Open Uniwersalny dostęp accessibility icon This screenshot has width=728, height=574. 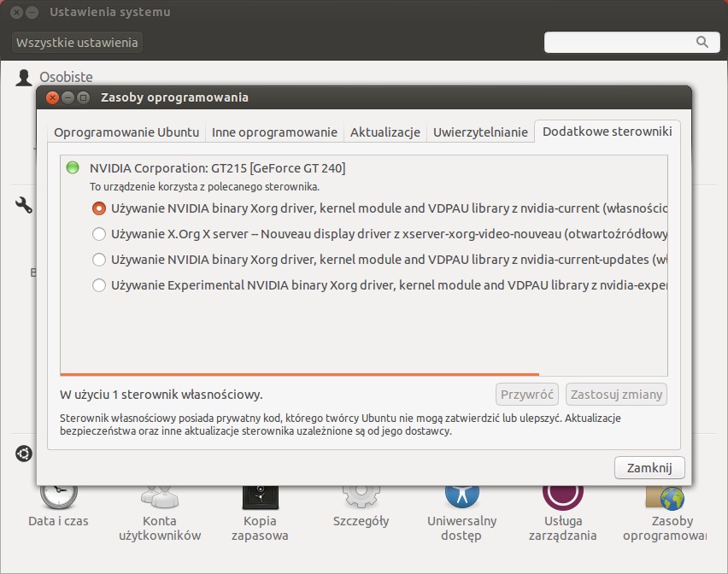pyautogui.click(x=462, y=497)
